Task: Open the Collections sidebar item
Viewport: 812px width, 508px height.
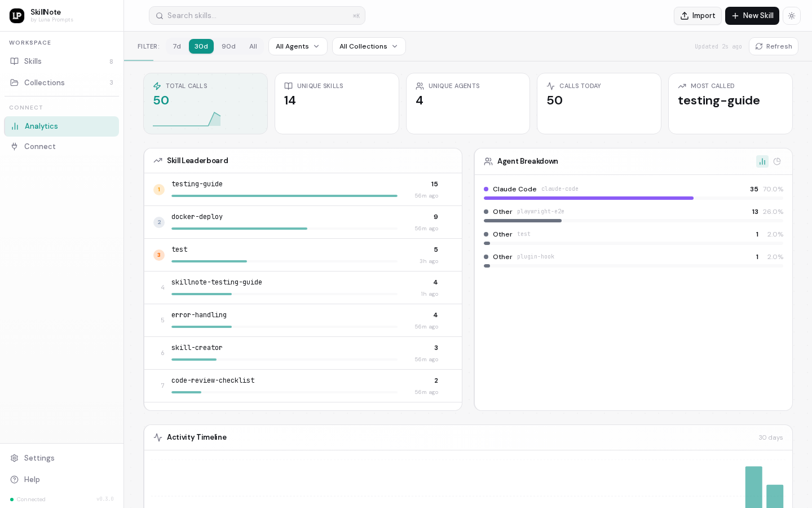Action: [x=44, y=83]
